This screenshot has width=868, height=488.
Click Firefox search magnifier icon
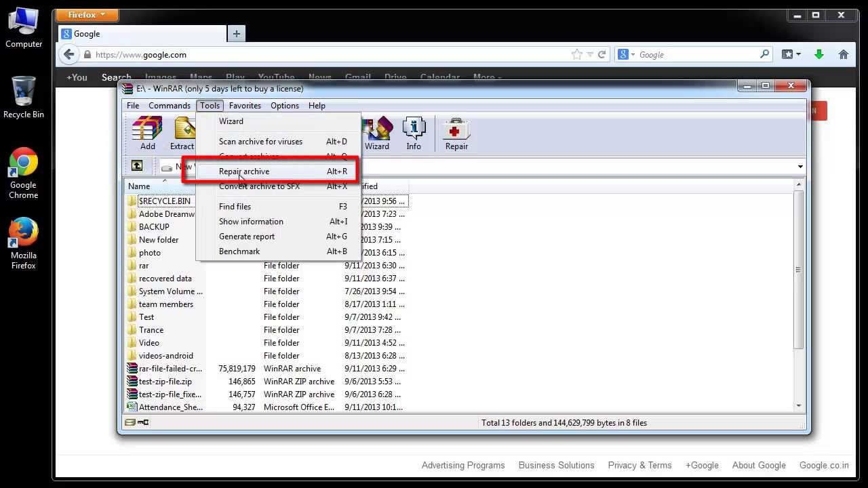coord(764,54)
